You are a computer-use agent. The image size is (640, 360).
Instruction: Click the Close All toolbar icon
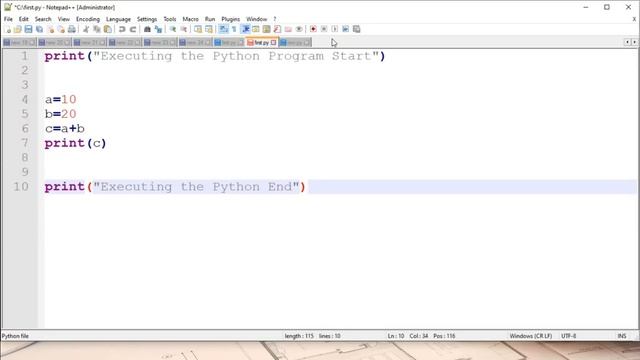tap(61, 29)
